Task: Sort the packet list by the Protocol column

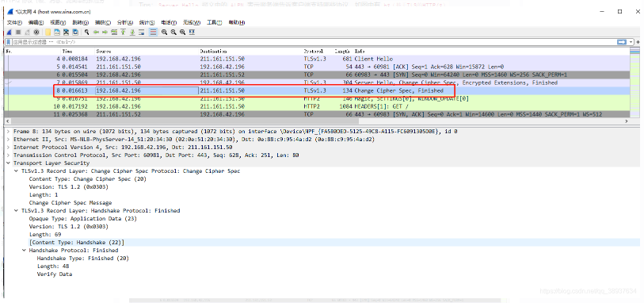Action: 318,52
